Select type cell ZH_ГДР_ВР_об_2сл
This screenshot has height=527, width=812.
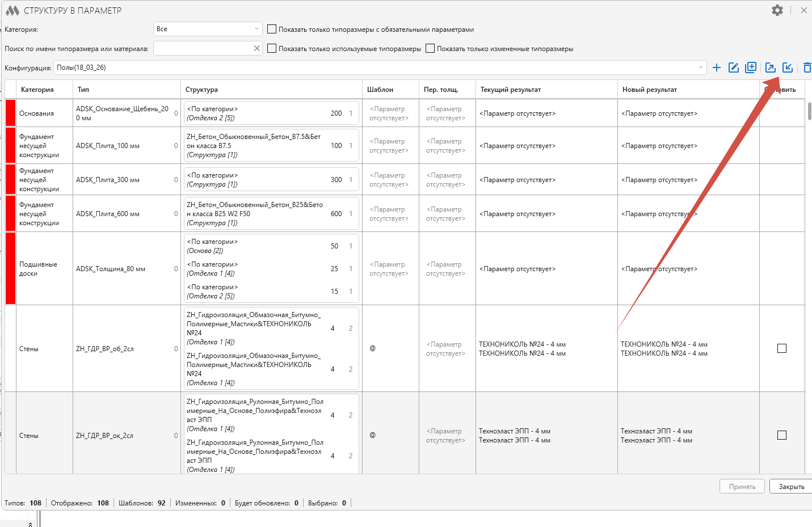pos(127,348)
